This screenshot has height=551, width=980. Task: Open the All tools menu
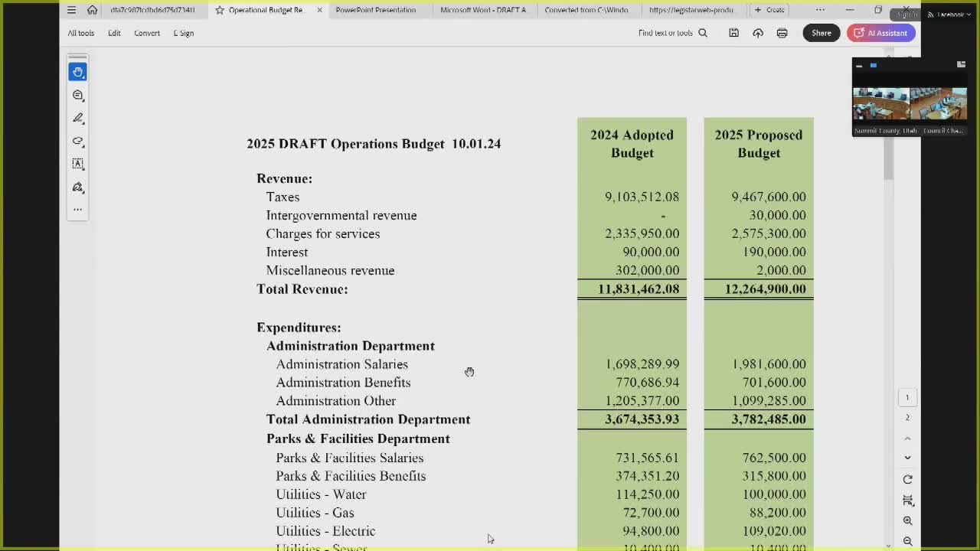[x=80, y=33]
